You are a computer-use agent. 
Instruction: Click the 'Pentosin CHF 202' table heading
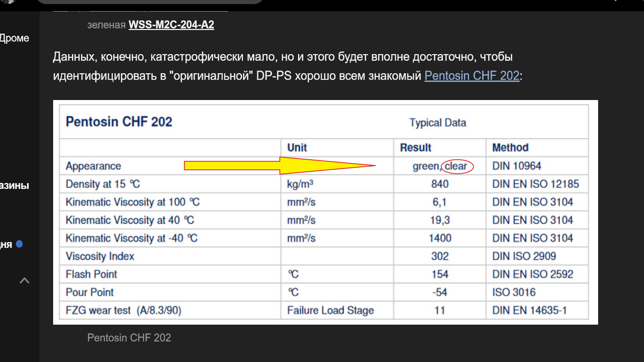119,122
